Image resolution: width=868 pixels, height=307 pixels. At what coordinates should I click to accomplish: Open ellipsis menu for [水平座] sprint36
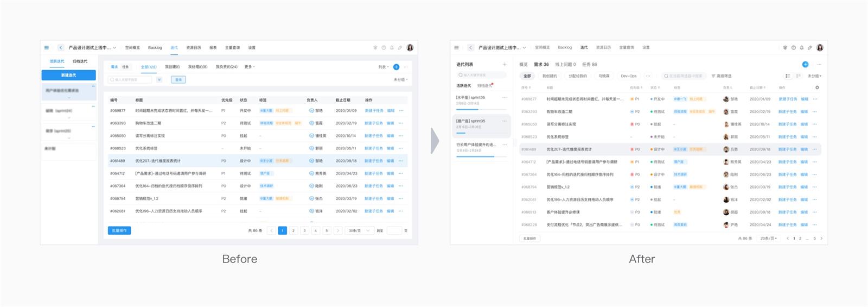504,98
